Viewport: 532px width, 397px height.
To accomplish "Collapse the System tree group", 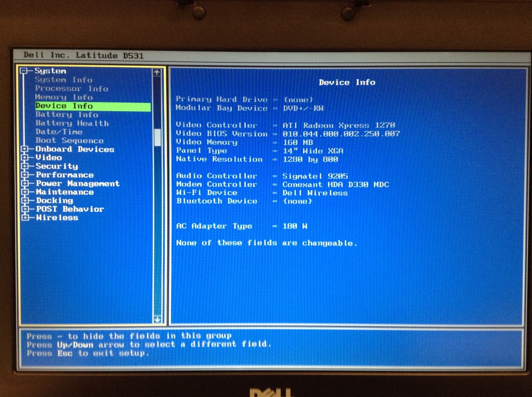I will click(23, 71).
